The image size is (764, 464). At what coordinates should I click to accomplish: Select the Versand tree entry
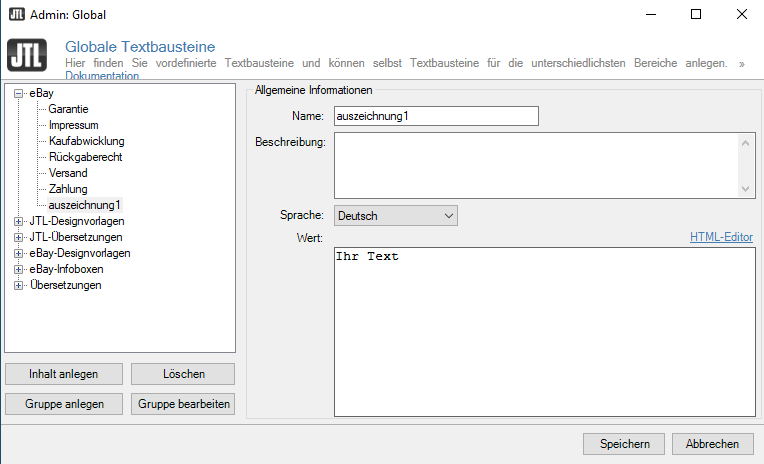pos(68,173)
